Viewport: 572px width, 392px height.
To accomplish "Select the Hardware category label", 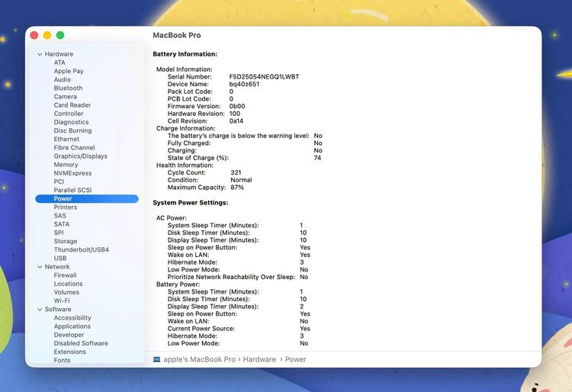I will click(59, 54).
